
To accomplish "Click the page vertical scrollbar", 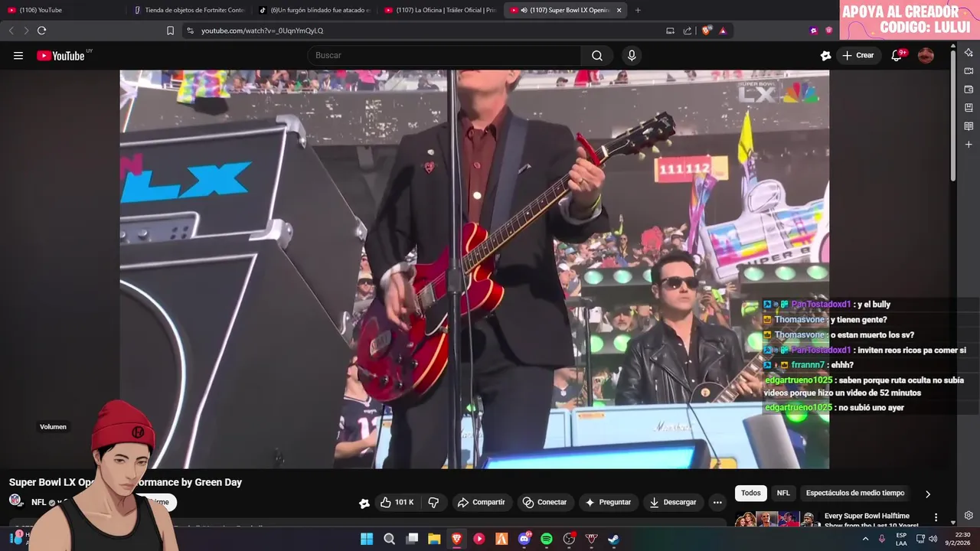I will (953, 115).
